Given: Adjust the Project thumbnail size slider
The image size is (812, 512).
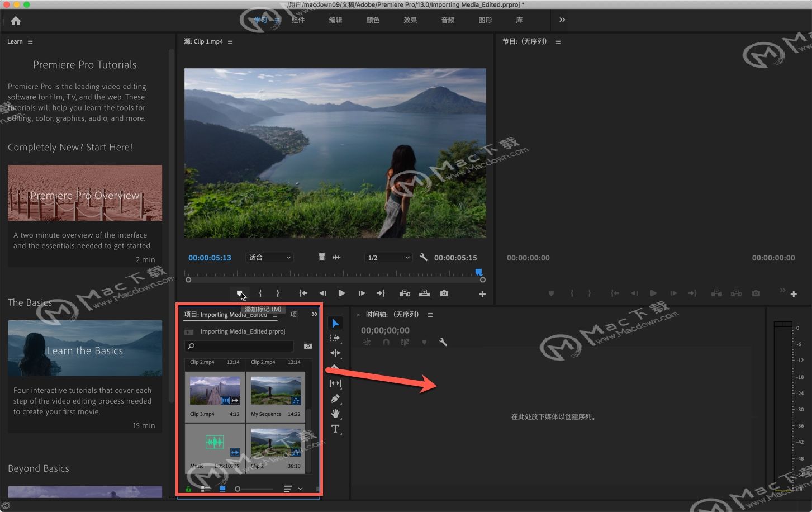Looking at the screenshot, I should click(254, 489).
